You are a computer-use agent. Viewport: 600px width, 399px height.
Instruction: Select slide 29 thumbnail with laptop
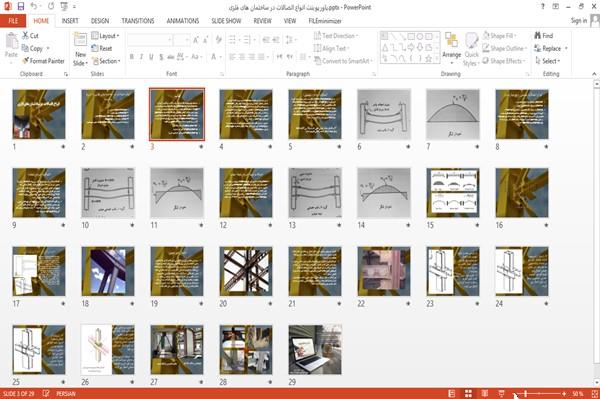click(x=315, y=349)
